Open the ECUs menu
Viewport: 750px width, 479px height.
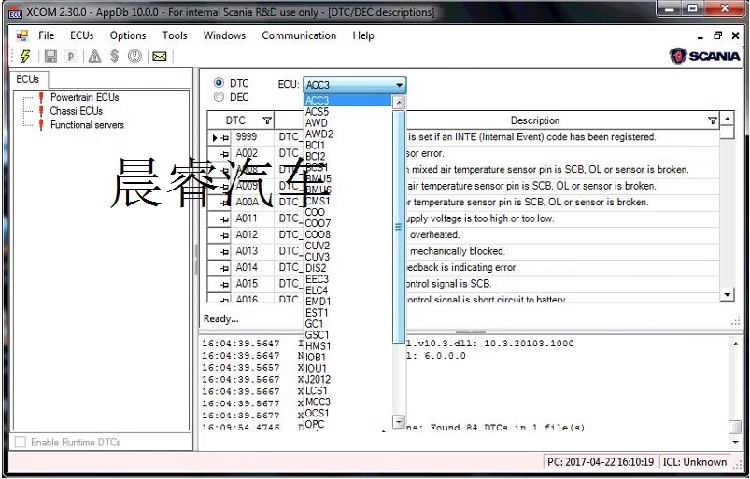(x=82, y=35)
